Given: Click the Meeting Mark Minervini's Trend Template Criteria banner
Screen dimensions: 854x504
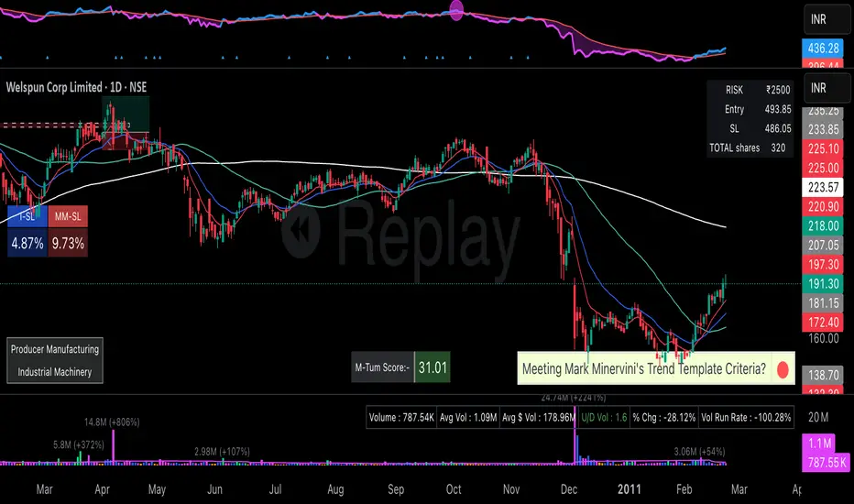Looking at the screenshot, I should 656,369.
